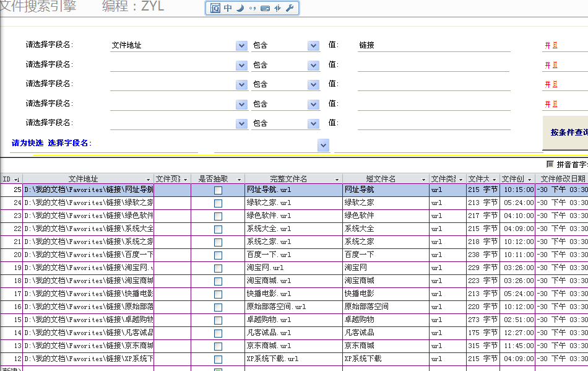This screenshot has width=588, height=371.
Task: Check 是否抽取 box for 淘宝网.url row
Action: (218, 268)
